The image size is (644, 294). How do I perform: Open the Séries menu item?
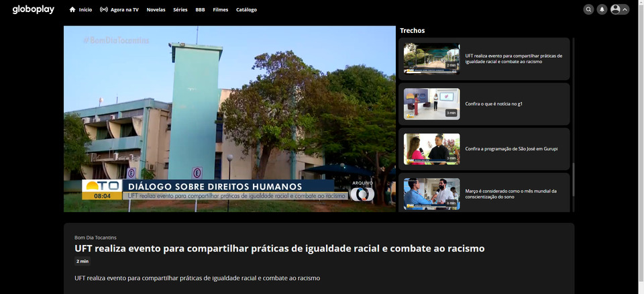(x=180, y=9)
